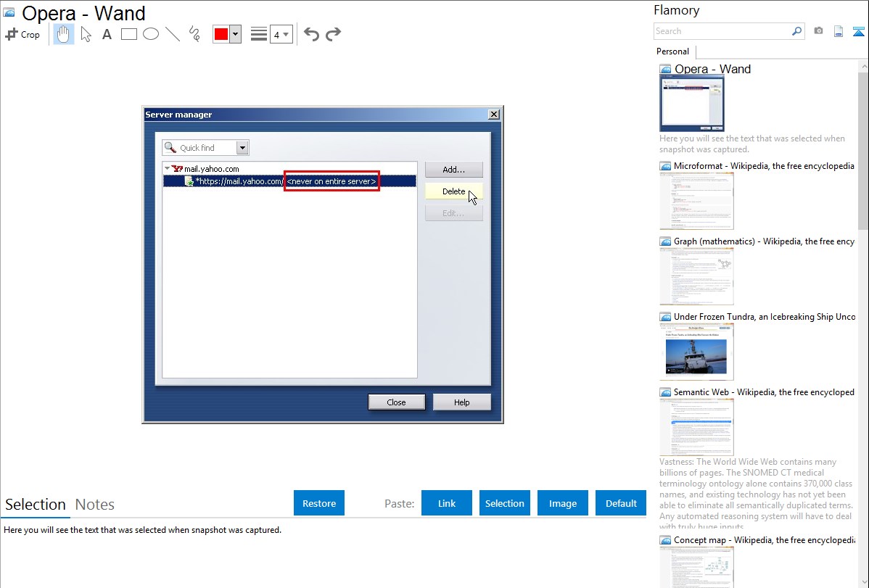Image resolution: width=869 pixels, height=588 pixels.
Task: Paste as Link
Action: coord(447,503)
